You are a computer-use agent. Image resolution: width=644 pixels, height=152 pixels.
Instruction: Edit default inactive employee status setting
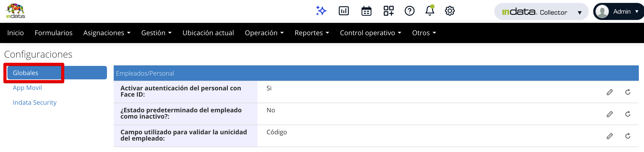pyautogui.click(x=609, y=114)
